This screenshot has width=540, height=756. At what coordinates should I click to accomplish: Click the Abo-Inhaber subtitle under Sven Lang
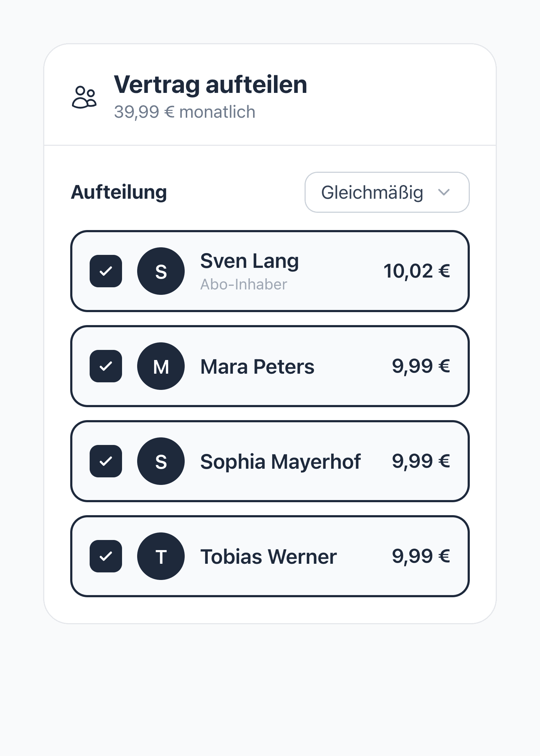[244, 284]
